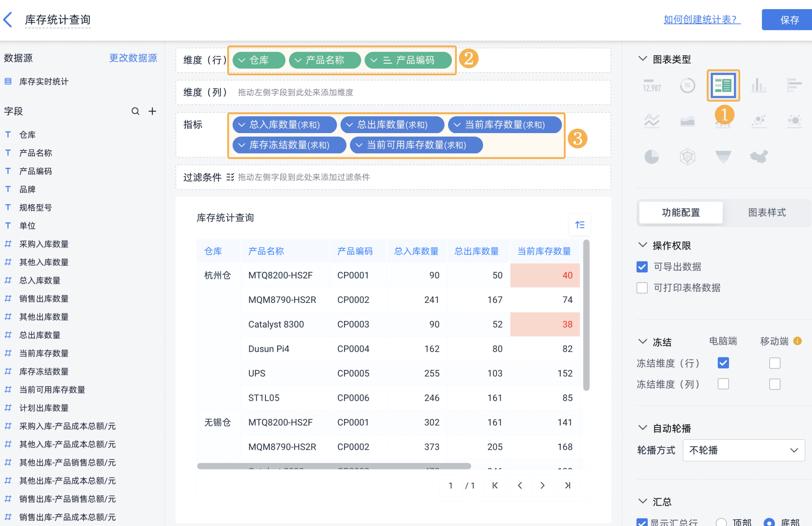
Task: Select the pie chart type icon
Action: (652, 157)
